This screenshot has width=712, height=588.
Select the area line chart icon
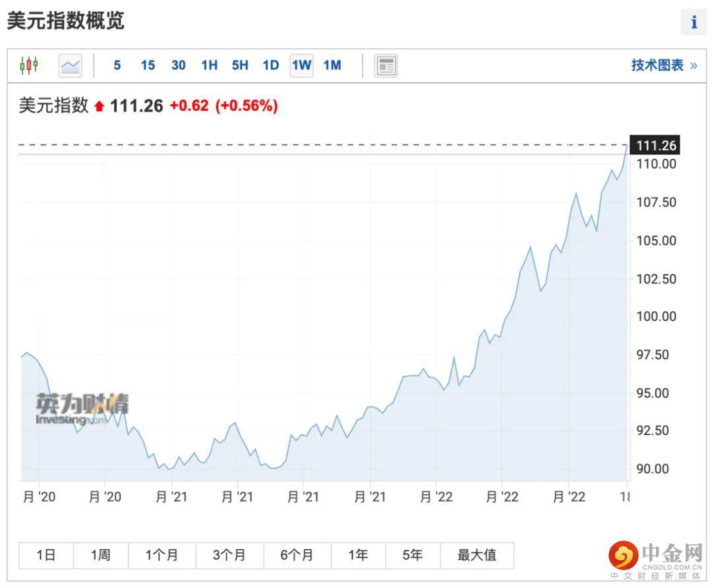71,66
